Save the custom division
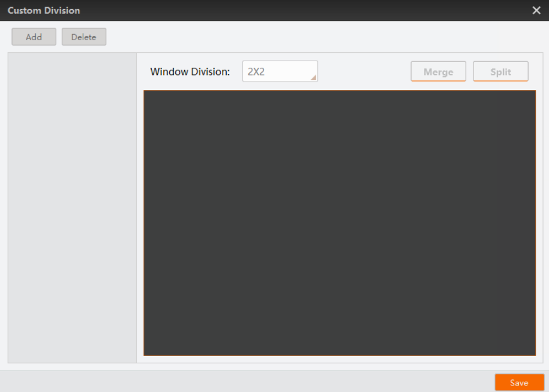The width and height of the screenshot is (549, 392). pyautogui.click(x=519, y=382)
